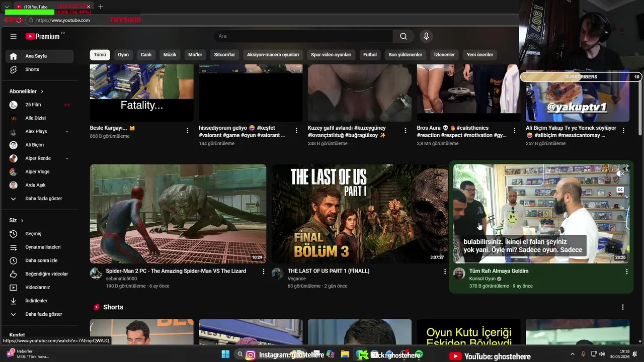Open the Siz section chevron
Viewport: 644px width, 362px height.
click(22, 221)
